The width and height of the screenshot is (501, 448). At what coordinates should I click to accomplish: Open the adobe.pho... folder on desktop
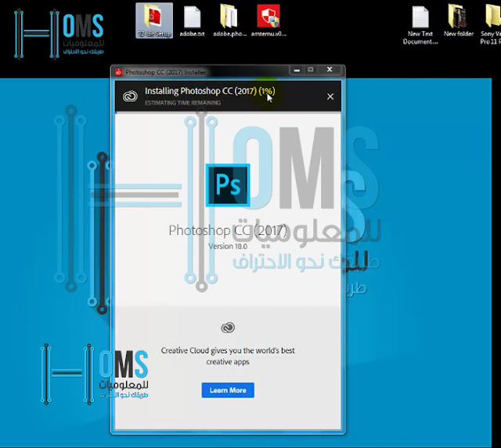229,21
